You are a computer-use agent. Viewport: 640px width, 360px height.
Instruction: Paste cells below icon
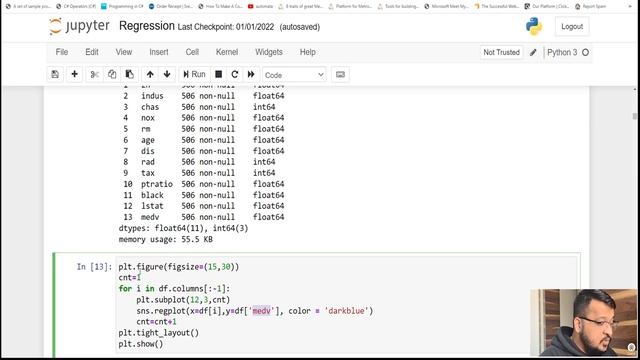click(x=129, y=75)
